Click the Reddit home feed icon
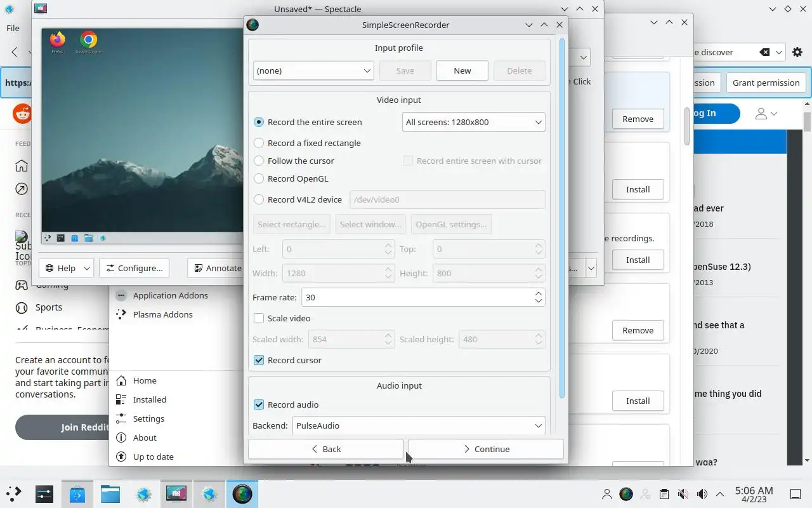The height and width of the screenshot is (508, 812). [x=22, y=166]
